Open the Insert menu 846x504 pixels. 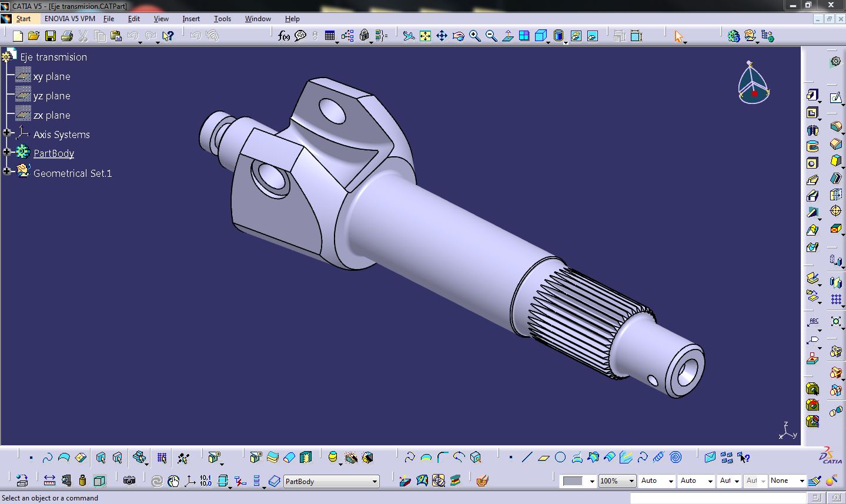point(191,19)
